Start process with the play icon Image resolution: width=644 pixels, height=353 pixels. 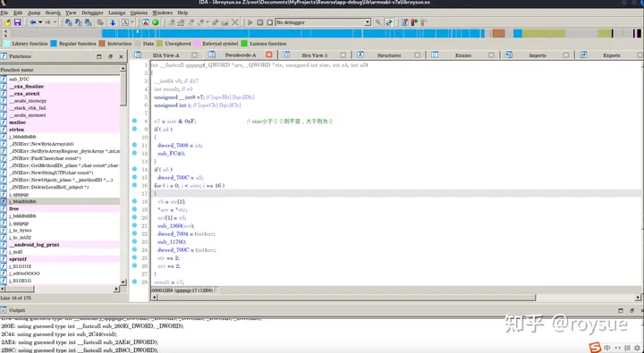coord(250,22)
